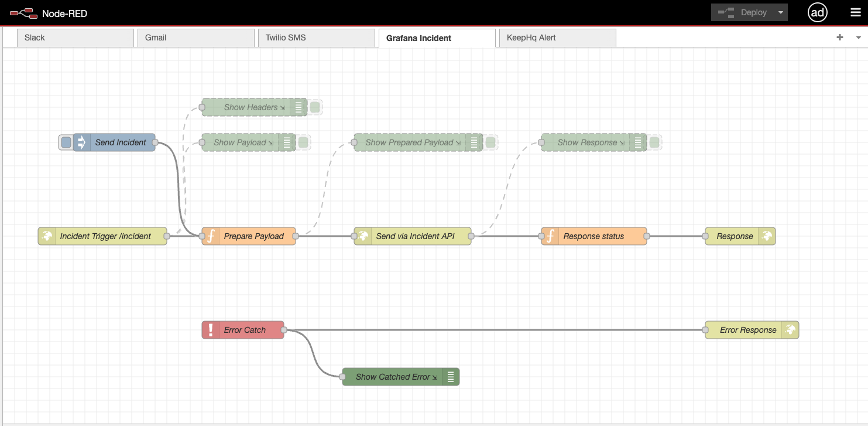Add a new flow tab with plus
Image resolution: width=868 pixels, height=426 pixels.
tap(840, 38)
